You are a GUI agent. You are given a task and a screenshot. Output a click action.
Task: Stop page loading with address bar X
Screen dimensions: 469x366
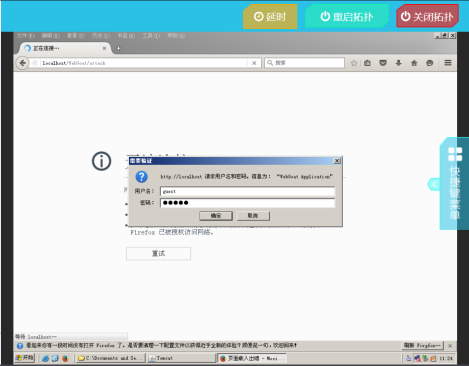pos(254,63)
